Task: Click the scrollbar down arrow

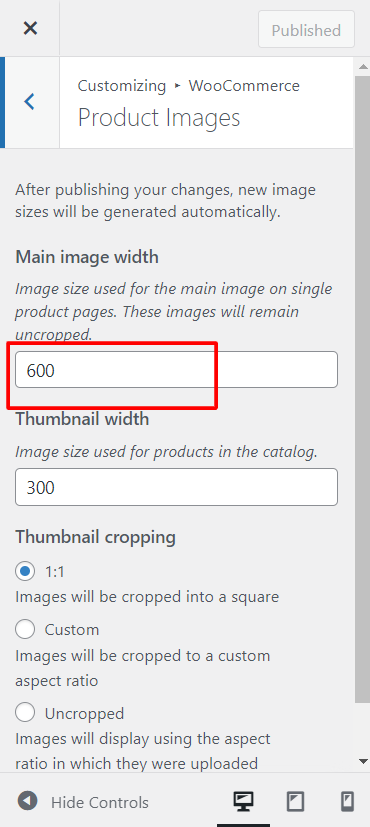Action: coord(363,761)
